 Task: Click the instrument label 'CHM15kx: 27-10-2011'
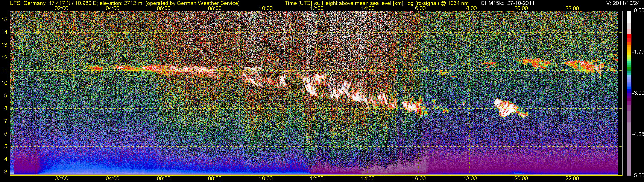click(x=507, y=3)
